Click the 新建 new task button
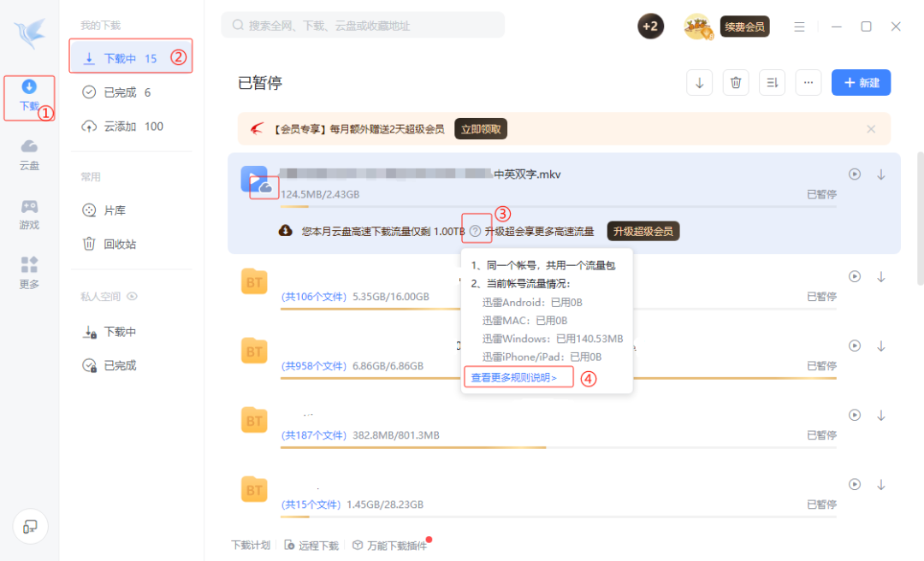Screen dimensions: 924x561 (x=861, y=82)
